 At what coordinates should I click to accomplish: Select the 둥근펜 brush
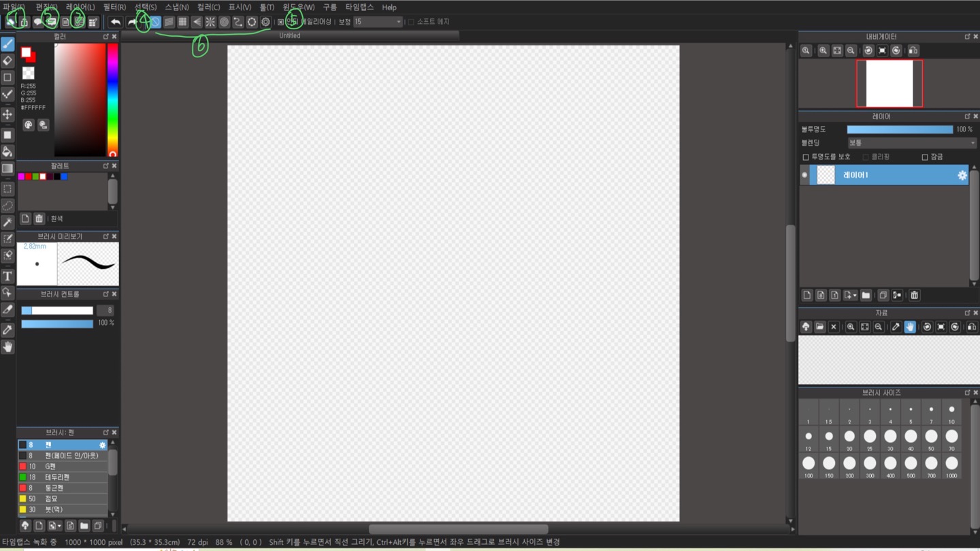(63, 488)
